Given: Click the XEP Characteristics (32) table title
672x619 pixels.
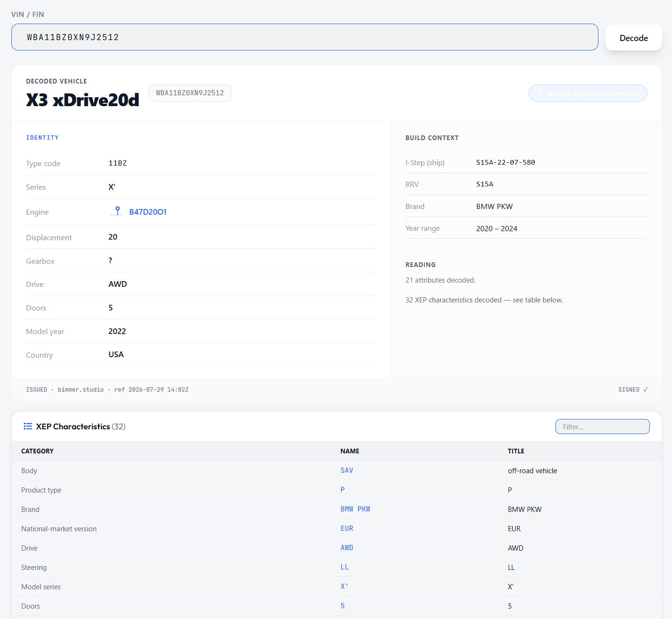Looking at the screenshot, I should 81,427.
